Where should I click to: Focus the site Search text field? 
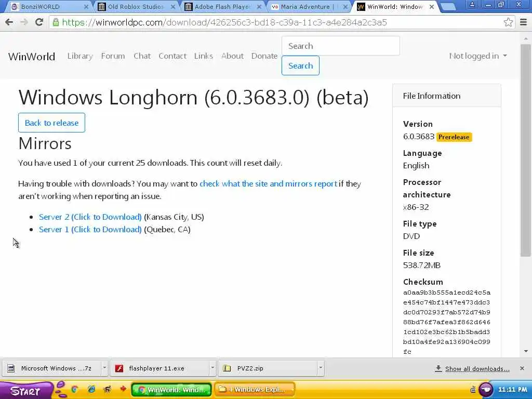point(341,46)
